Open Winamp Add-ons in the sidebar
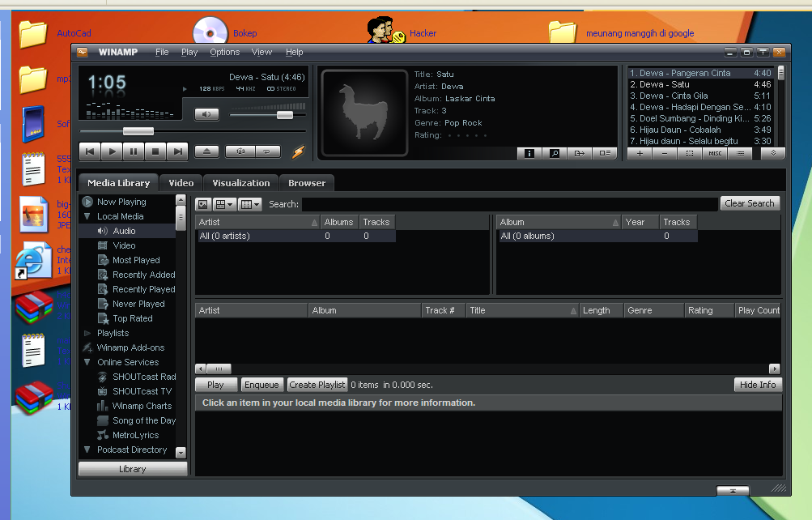The image size is (812, 520). pyautogui.click(x=130, y=347)
